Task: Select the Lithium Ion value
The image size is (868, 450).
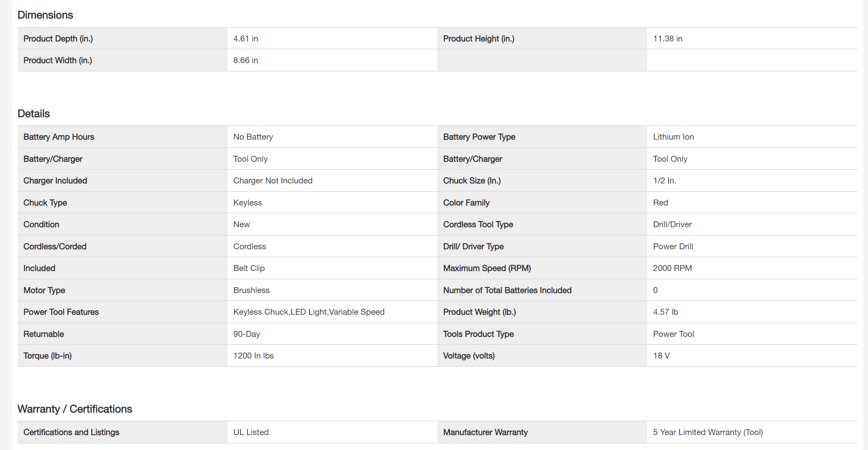Action: point(673,137)
